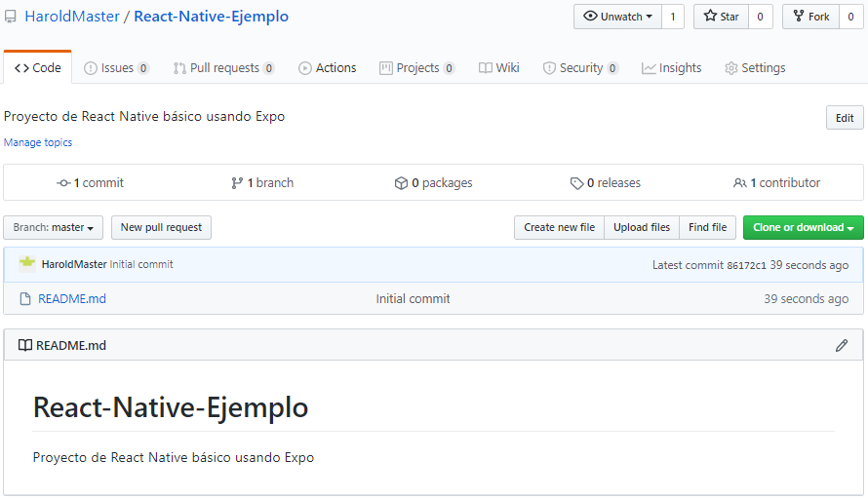Open the Initial commit message in README.md row
868x499 pixels.
(413, 299)
